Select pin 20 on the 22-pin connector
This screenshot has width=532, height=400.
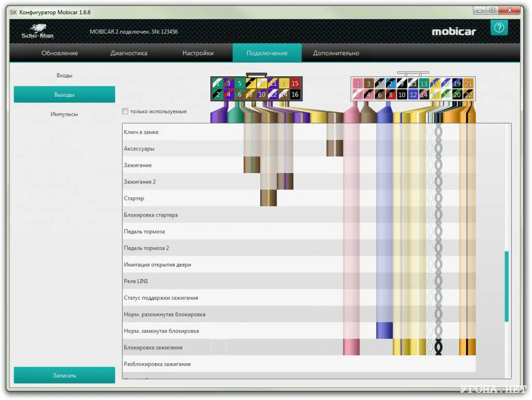[457, 95]
